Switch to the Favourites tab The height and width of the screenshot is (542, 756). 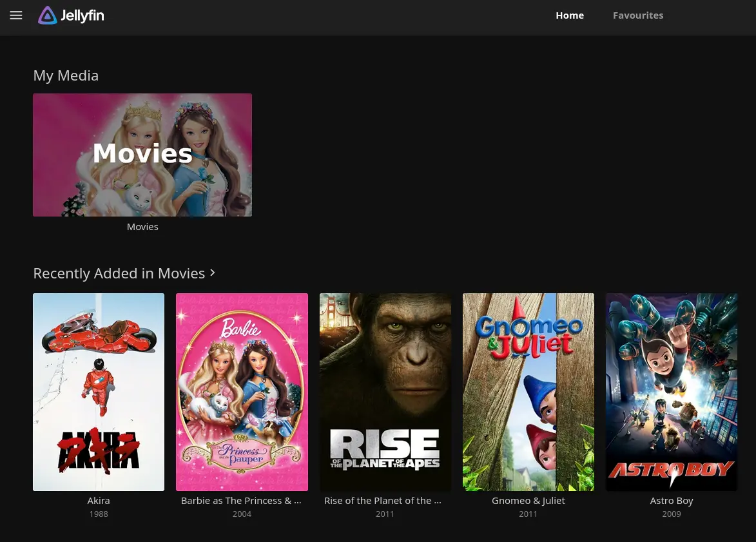tap(637, 15)
